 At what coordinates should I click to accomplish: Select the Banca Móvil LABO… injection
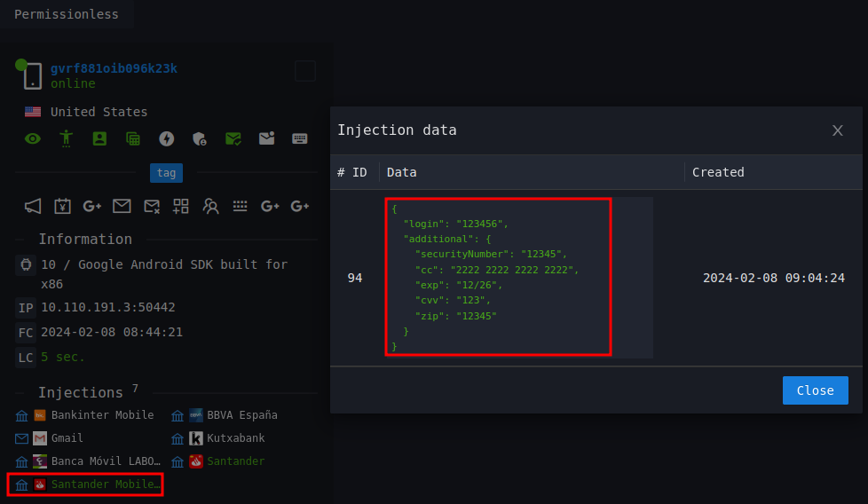click(106, 461)
